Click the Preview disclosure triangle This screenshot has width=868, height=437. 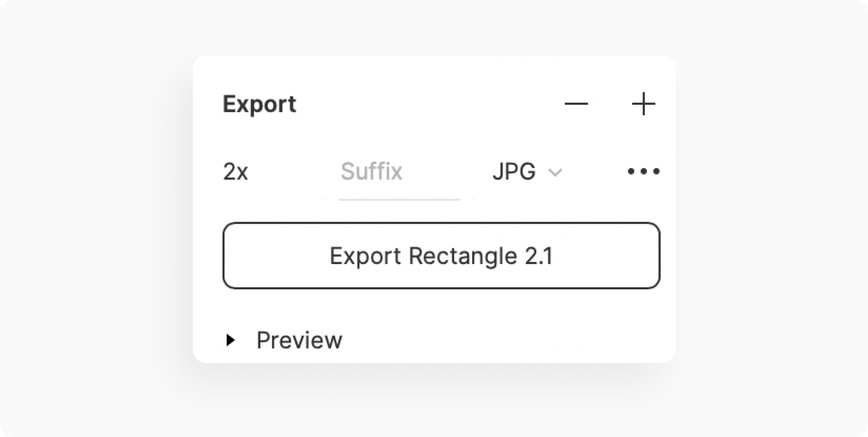(x=230, y=340)
